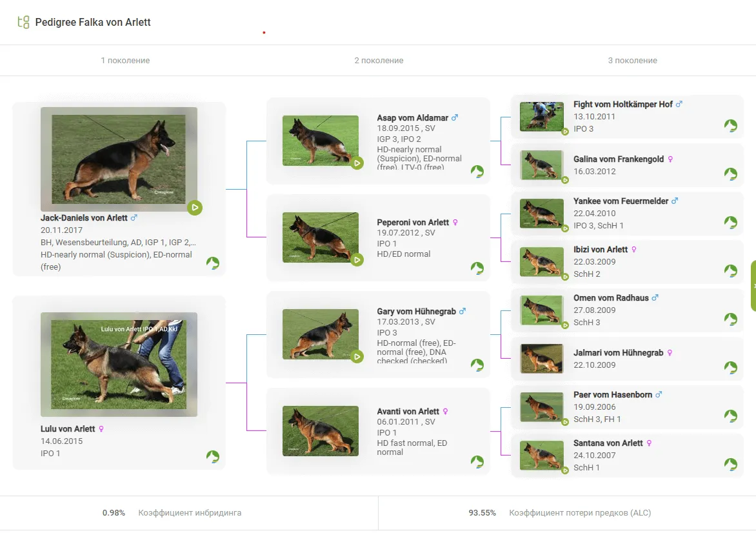
Task: Click pedigree icon in Avanti von Arlett card
Action: click(477, 461)
